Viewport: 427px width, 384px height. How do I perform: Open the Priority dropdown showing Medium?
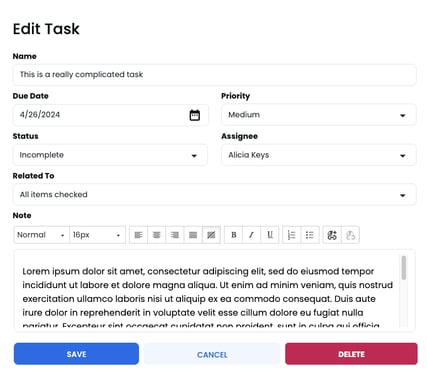[x=319, y=115]
